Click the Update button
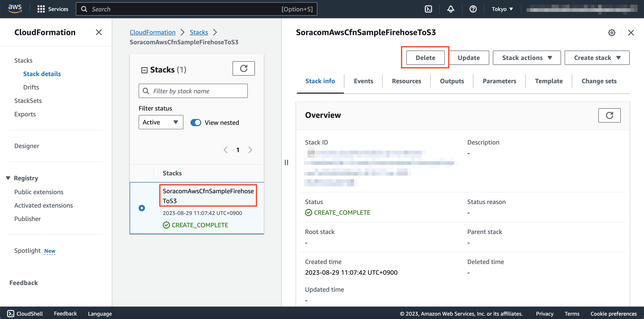The image size is (644, 319). click(469, 57)
